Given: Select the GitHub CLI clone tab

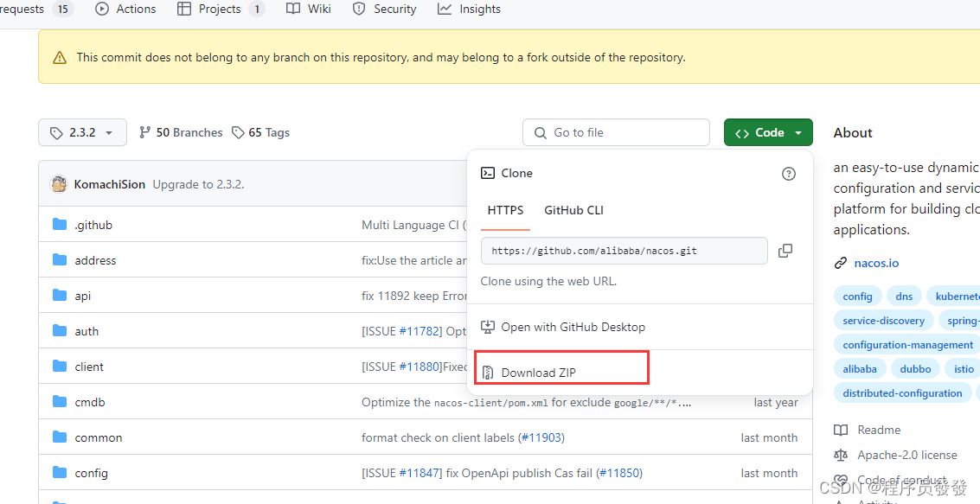Looking at the screenshot, I should point(573,210).
